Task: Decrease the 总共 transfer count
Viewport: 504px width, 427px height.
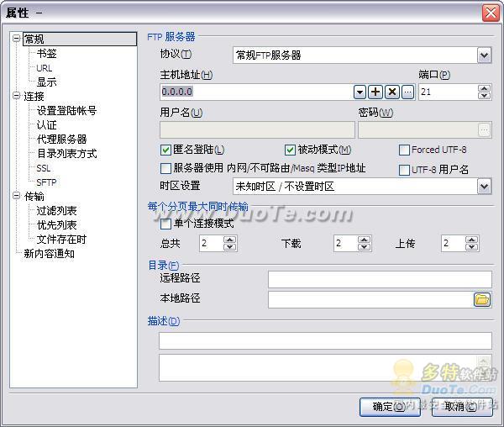Action: click(229, 247)
